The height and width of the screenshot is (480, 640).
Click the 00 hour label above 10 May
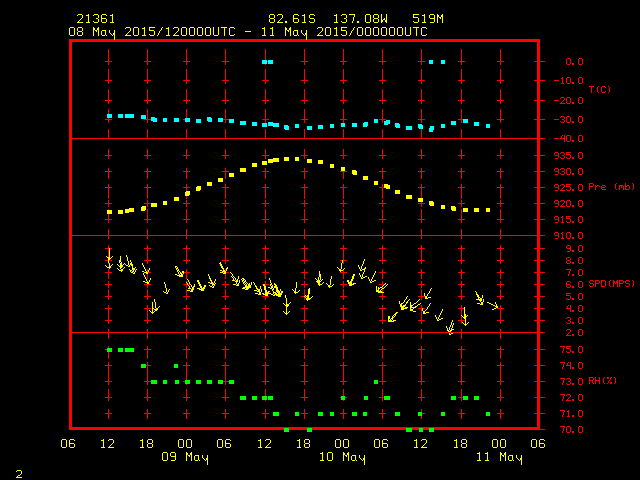(x=342, y=444)
